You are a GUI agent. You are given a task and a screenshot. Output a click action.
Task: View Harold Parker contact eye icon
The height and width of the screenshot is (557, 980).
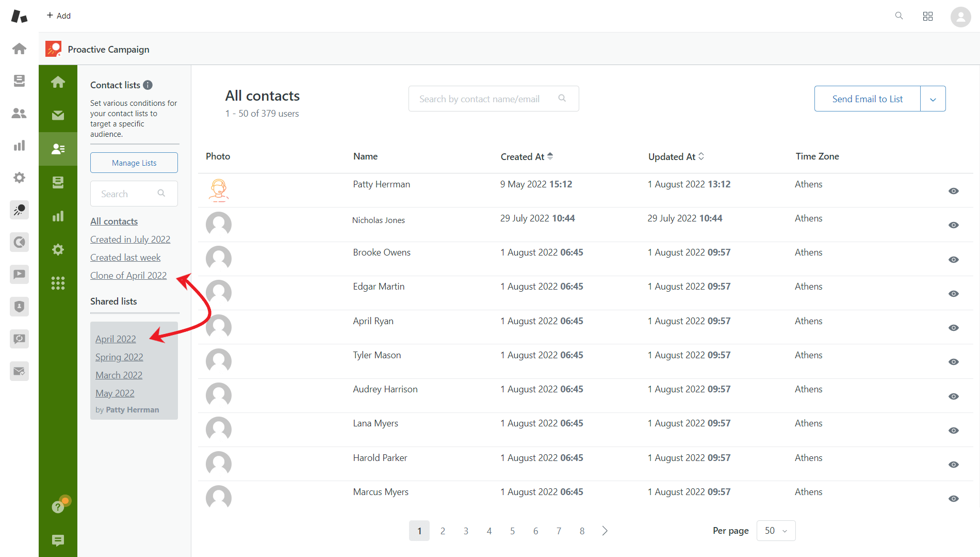[x=953, y=465]
